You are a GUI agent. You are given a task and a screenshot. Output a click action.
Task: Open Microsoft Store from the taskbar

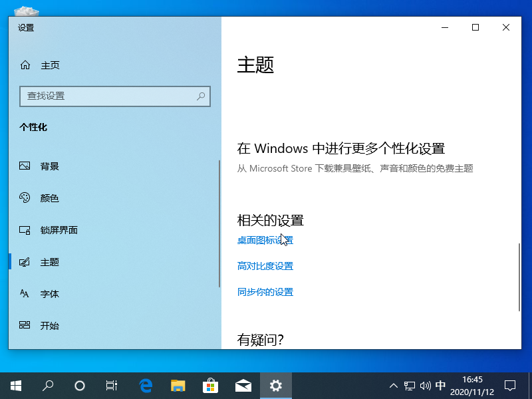coord(210,385)
